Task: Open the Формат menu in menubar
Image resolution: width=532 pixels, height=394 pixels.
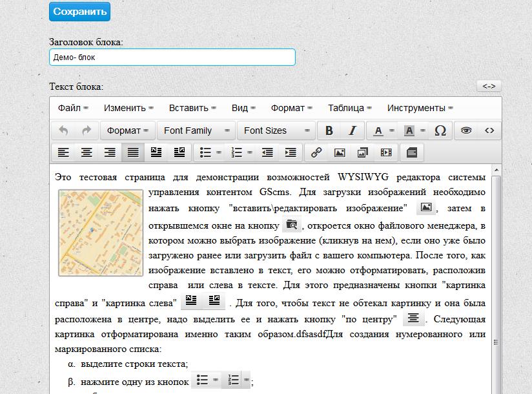Action: 291,108
